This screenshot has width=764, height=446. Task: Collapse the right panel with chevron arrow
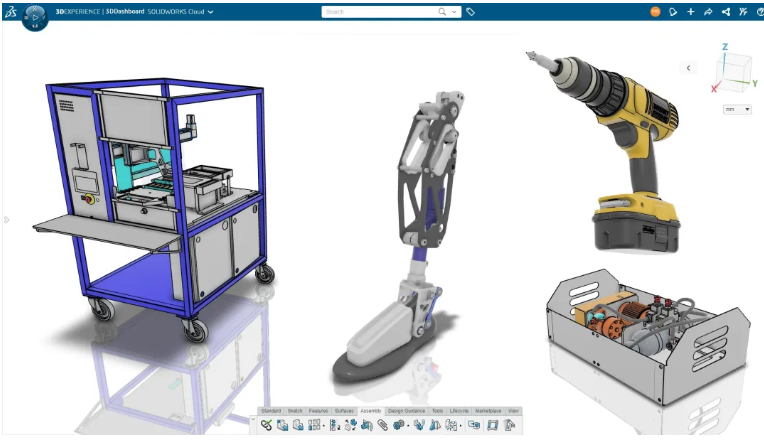click(688, 68)
